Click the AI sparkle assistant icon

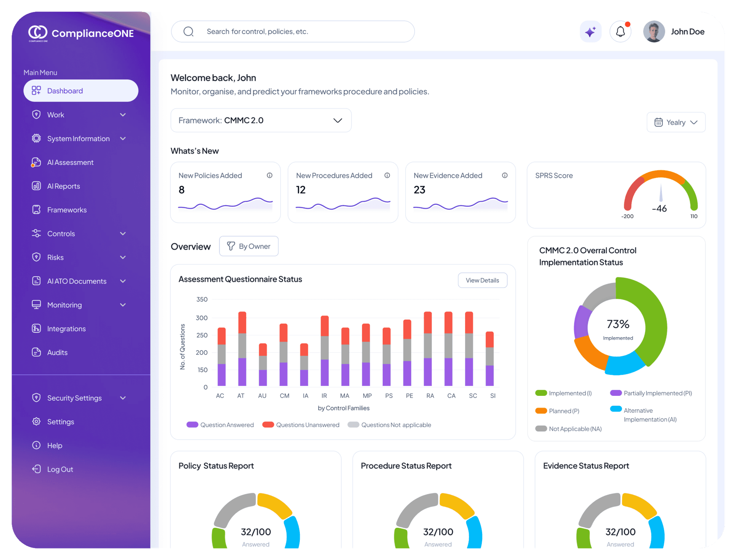pyautogui.click(x=590, y=31)
